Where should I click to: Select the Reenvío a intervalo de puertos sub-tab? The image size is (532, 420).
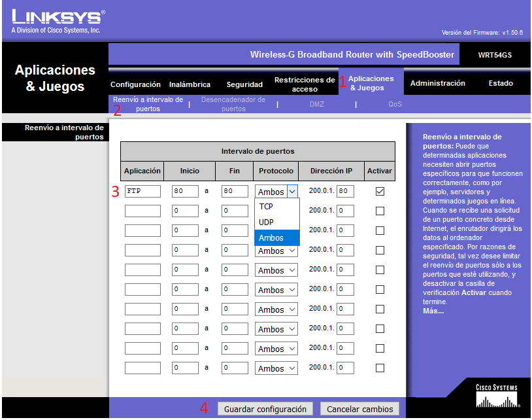click(x=148, y=104)
